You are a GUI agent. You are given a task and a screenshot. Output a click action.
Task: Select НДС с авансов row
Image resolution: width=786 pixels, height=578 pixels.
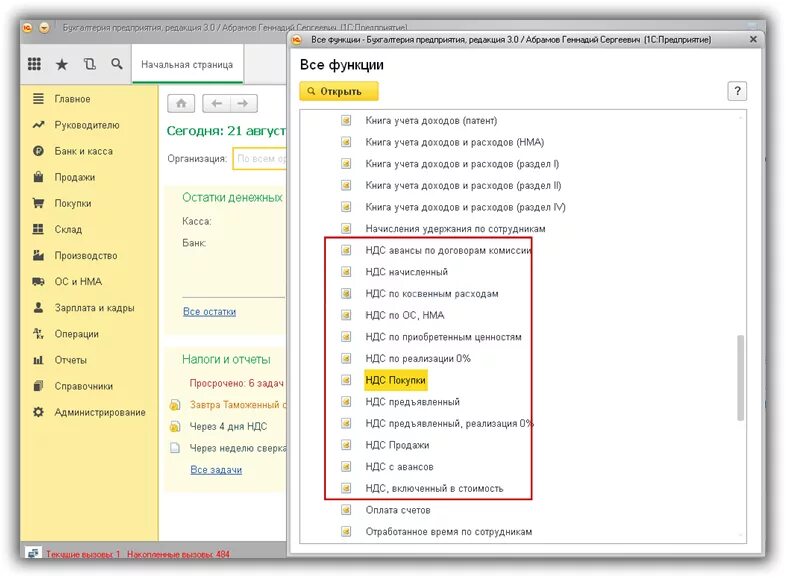tap(399, 467)
